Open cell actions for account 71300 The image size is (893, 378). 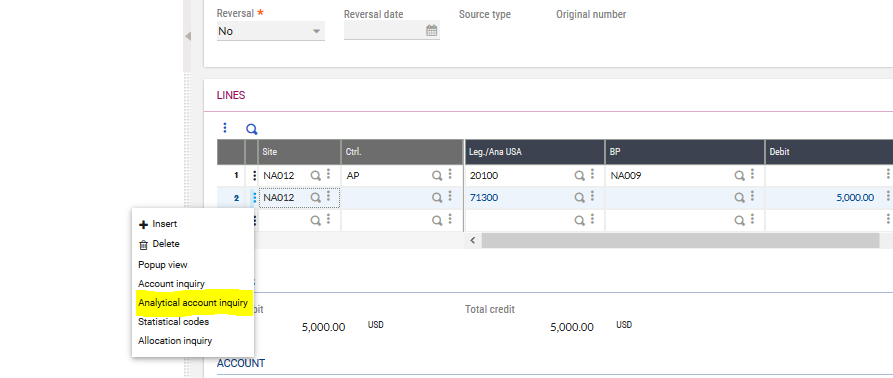coord(592,197)
